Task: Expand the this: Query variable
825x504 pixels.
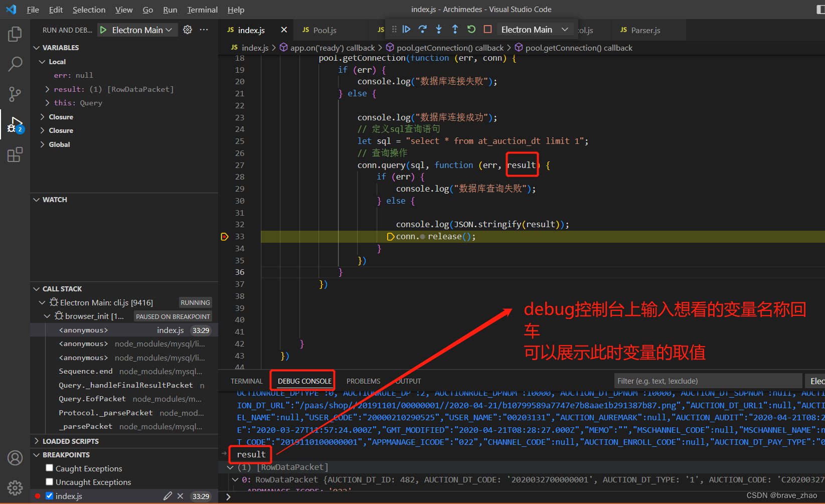Action: coord(77,103)
